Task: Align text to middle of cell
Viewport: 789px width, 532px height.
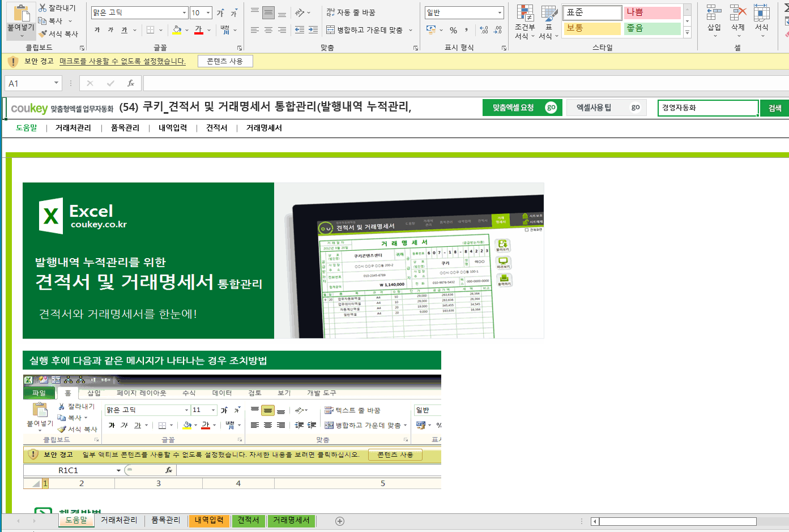Action: 268,12
